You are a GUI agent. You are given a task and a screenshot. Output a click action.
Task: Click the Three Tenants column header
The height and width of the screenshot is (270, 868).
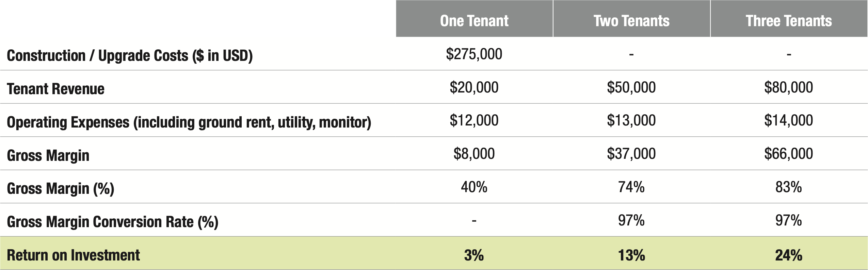[789, 21]
